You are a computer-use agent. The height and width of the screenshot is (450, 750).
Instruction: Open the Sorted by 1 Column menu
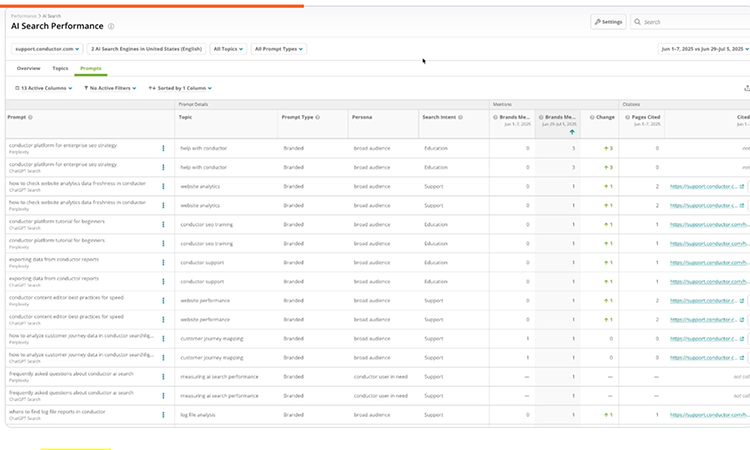click(180, 88)
